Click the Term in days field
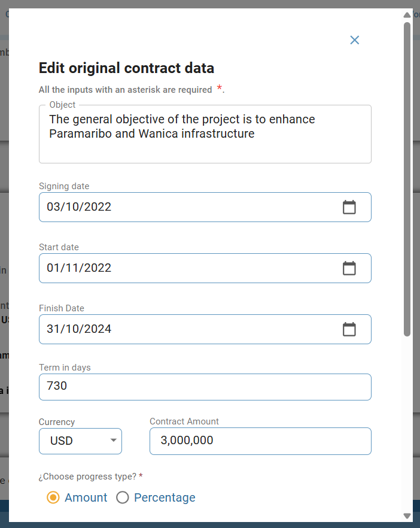This screenshot has width=420, height=528. [x=205, y=387]
